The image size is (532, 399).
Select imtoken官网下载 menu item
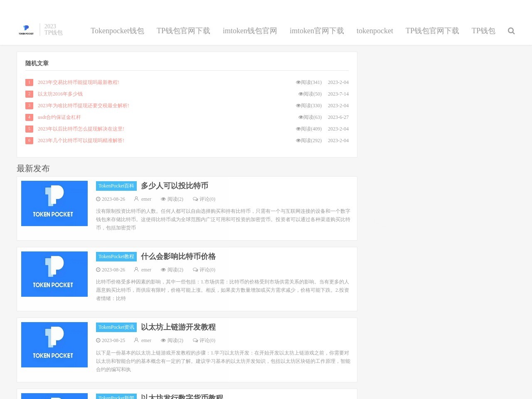click(x=317, y=31)
